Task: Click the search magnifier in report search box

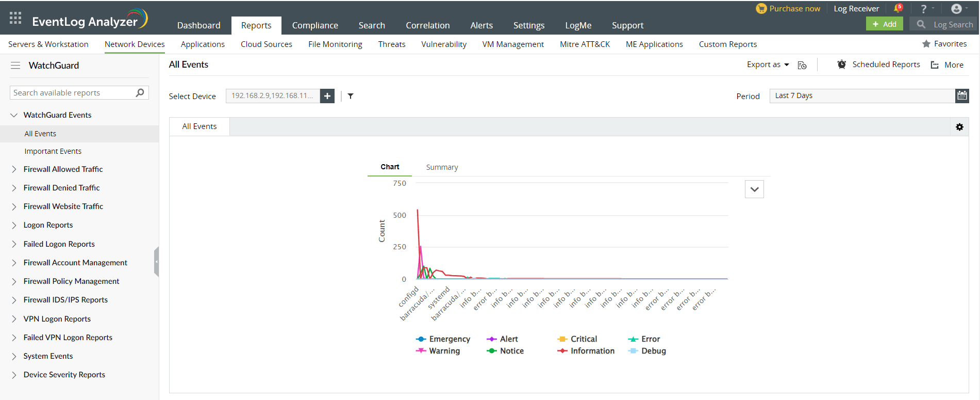Action: [x=140, y=93]
